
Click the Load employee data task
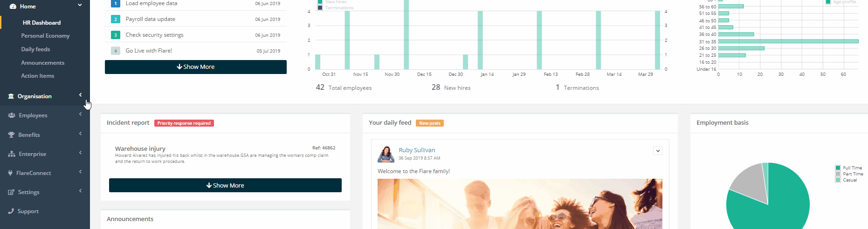pos(152,3)
